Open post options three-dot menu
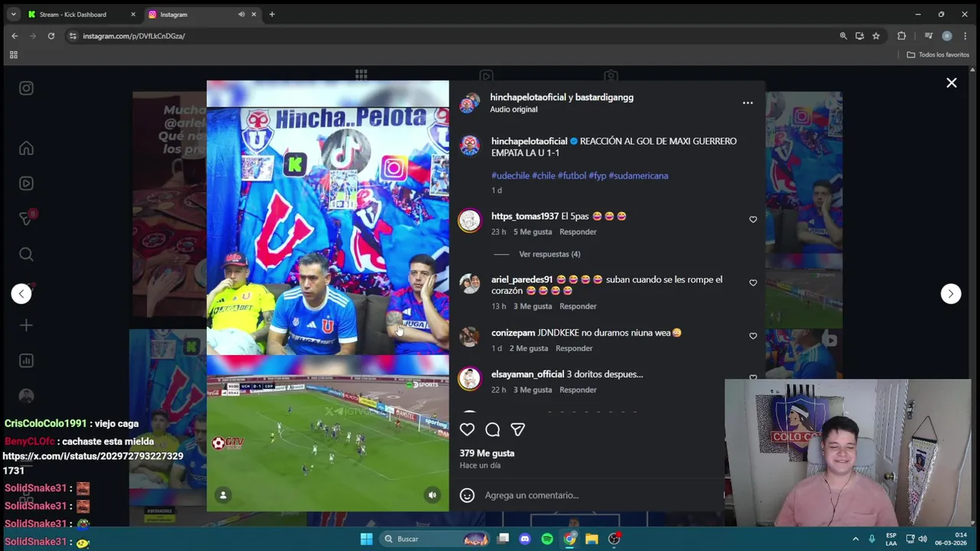Image resolution: width=980 pixels, height=551 pixels. 747,103
